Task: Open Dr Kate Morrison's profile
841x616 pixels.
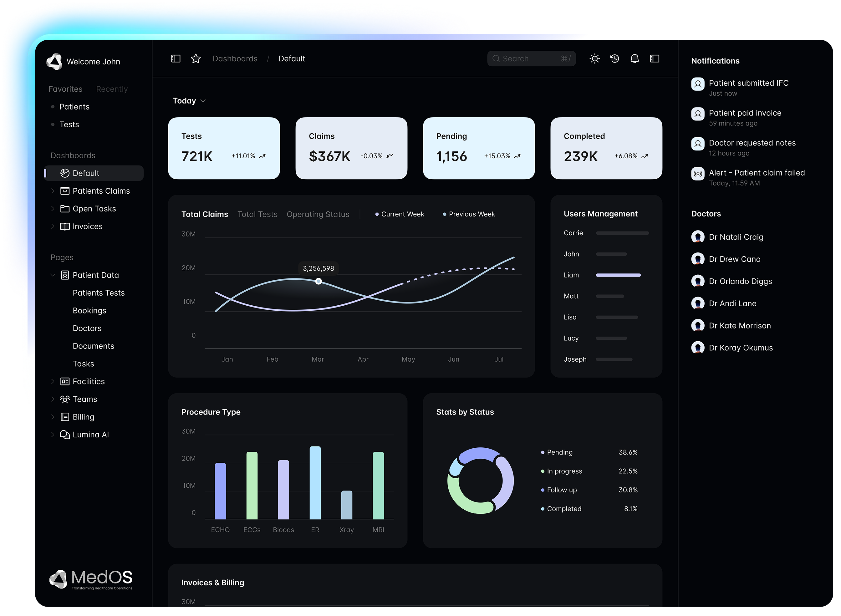Action: coord(740,326)
